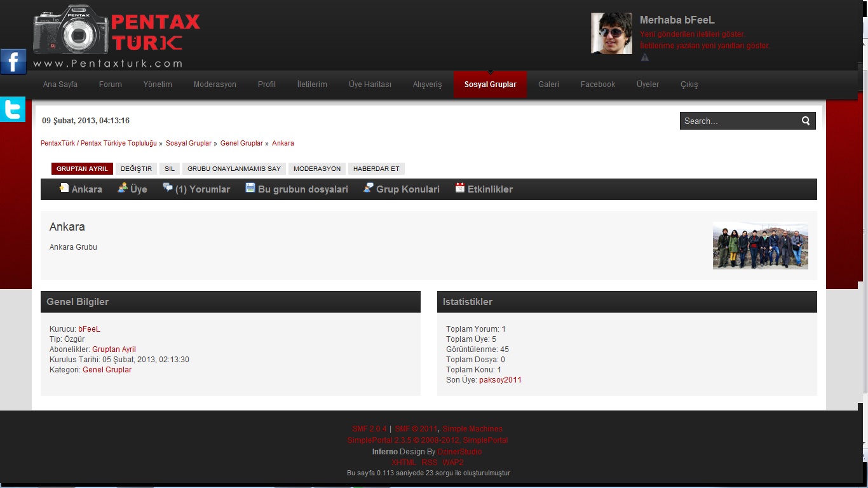This screenshot has width=868, height=488.
Task: Open the Moderasyon navigation menu item
Action: [x=215, y=85]
